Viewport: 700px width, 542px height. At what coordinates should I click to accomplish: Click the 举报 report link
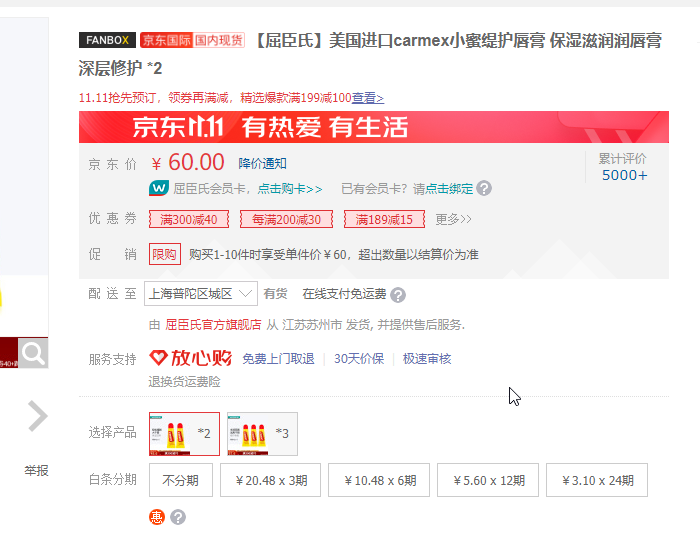click(36, 470)
